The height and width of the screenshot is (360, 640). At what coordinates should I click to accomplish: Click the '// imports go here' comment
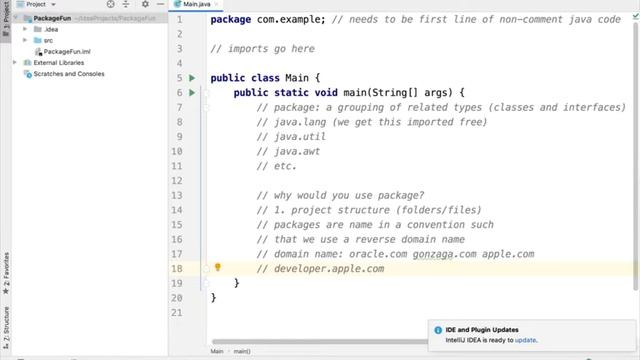point(262,49)
